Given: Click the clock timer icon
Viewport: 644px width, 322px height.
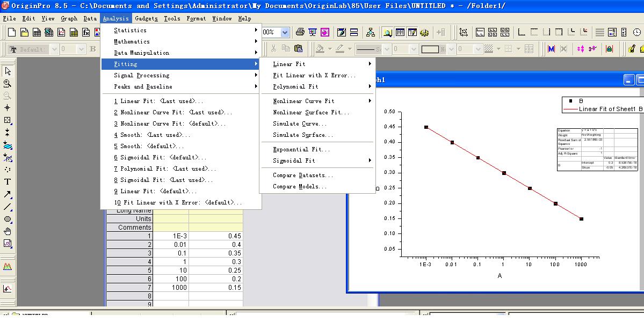Looking at the screenshot, I should (636, 32).
